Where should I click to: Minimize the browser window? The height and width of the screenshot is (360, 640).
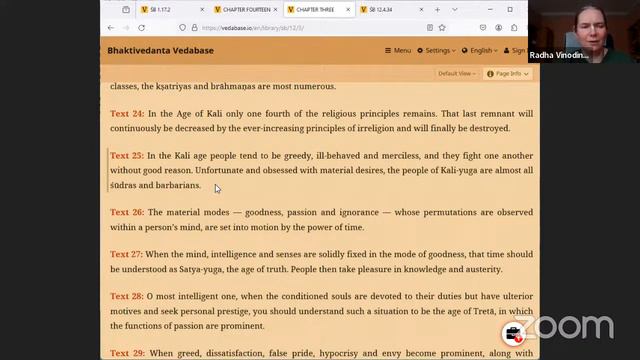[490, 9]
